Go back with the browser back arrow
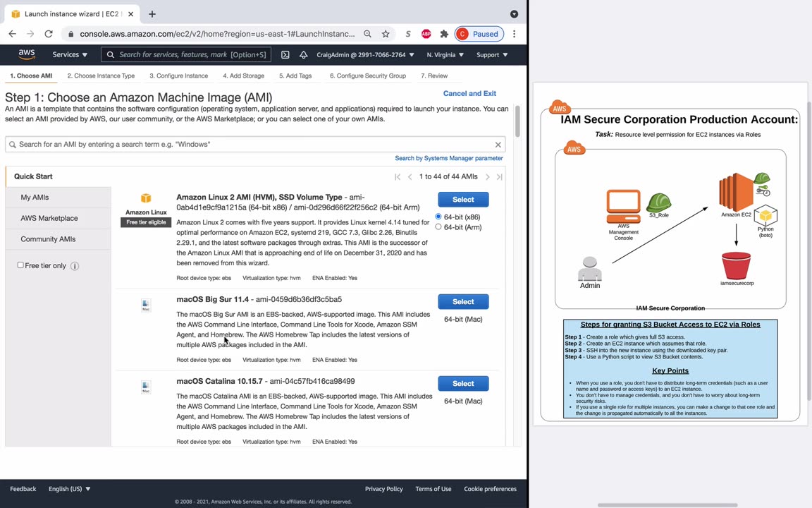812x508 pixels. coord(13,34)
